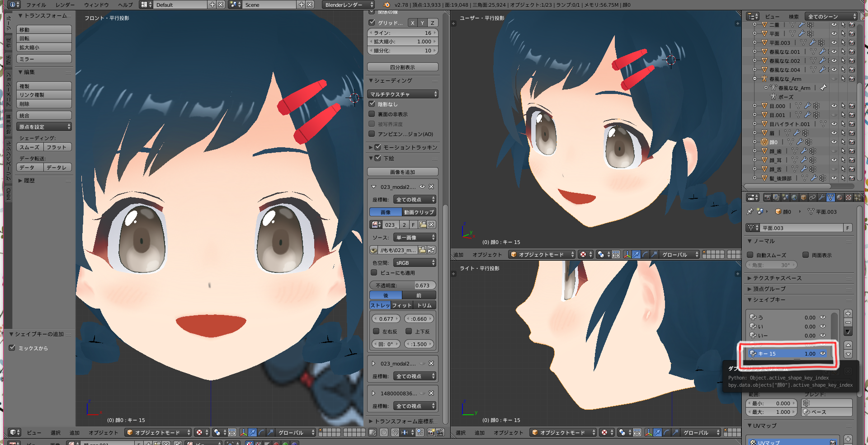
Task: Open the オブジェクトモード dropdown in front view header
Action: coord(158,432)
